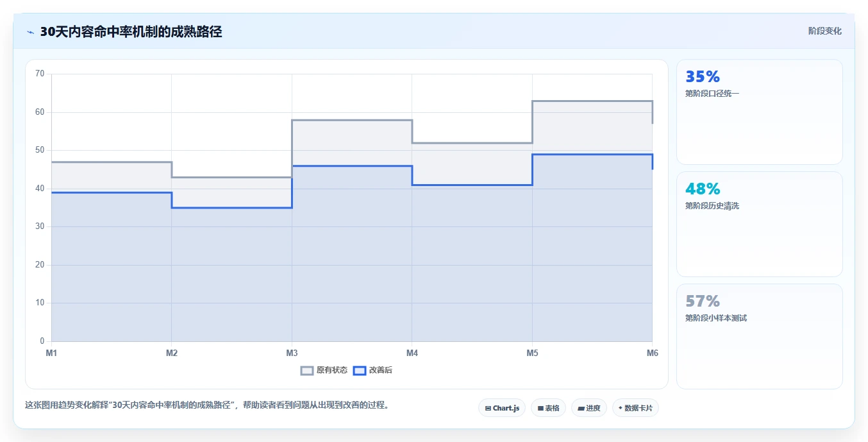Toggle the 原有状态 legend entry
868x442 pixels.
tap(324, 370)
